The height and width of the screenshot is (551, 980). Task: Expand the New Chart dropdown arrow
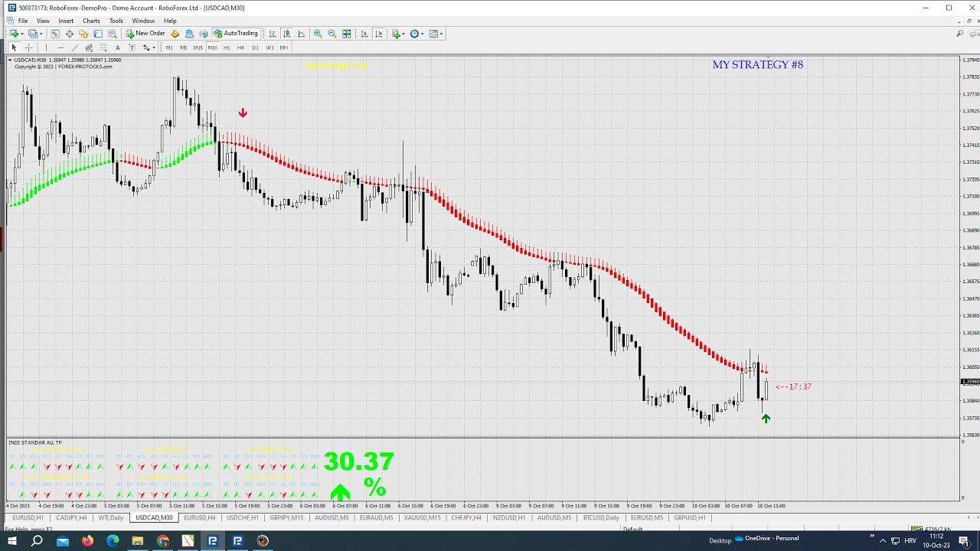click(x=22, y=34)
